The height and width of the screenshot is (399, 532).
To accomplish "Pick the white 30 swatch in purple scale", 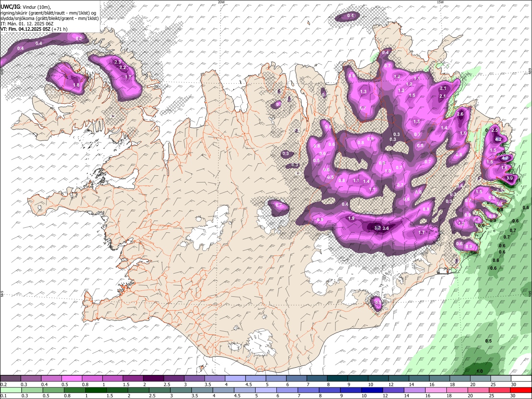I will [521, 378].
